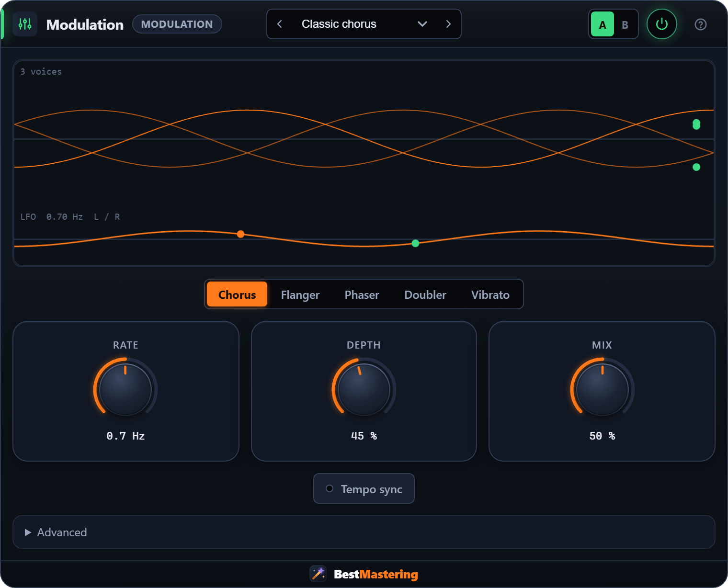
Task: Switch to the B comparison state
Action: (x=625, y=24)
